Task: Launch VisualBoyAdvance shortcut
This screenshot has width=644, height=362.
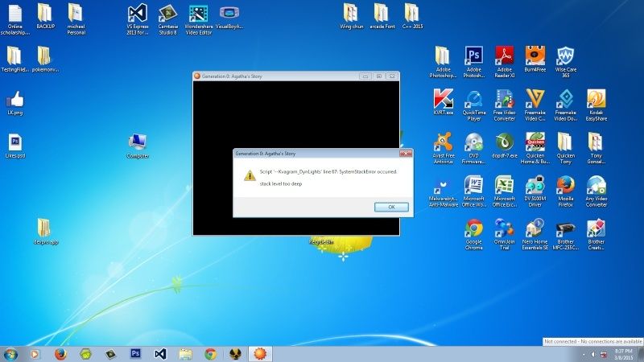Action: coord(229,17)
